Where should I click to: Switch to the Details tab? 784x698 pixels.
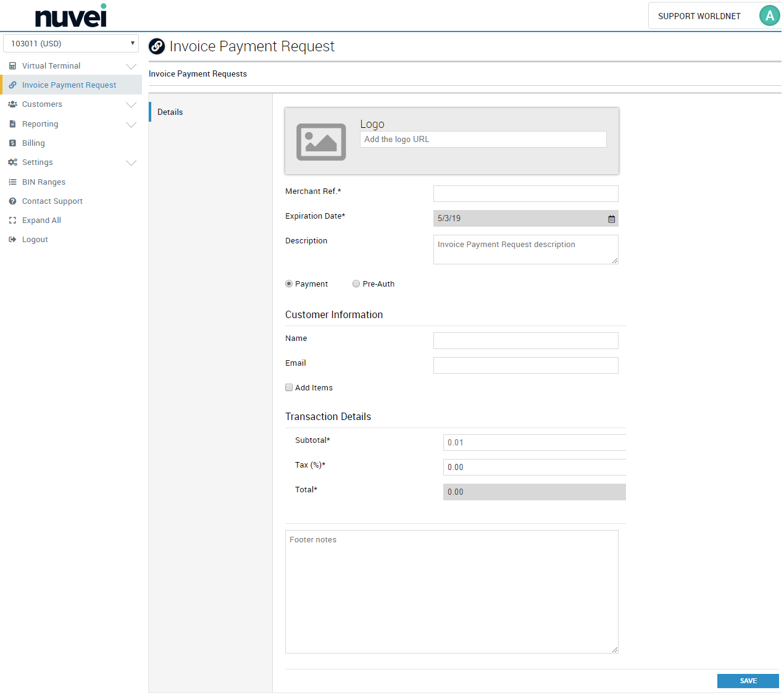click(x=170, y=112)
